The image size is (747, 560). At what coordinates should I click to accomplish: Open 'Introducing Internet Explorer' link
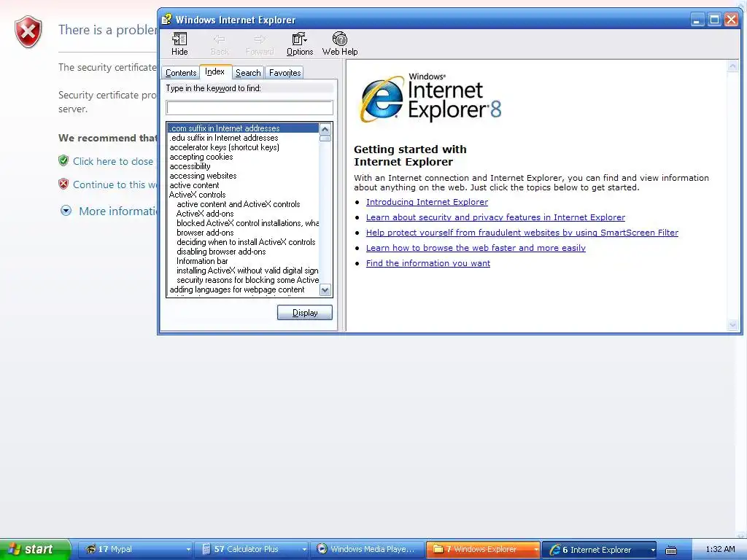427,202
